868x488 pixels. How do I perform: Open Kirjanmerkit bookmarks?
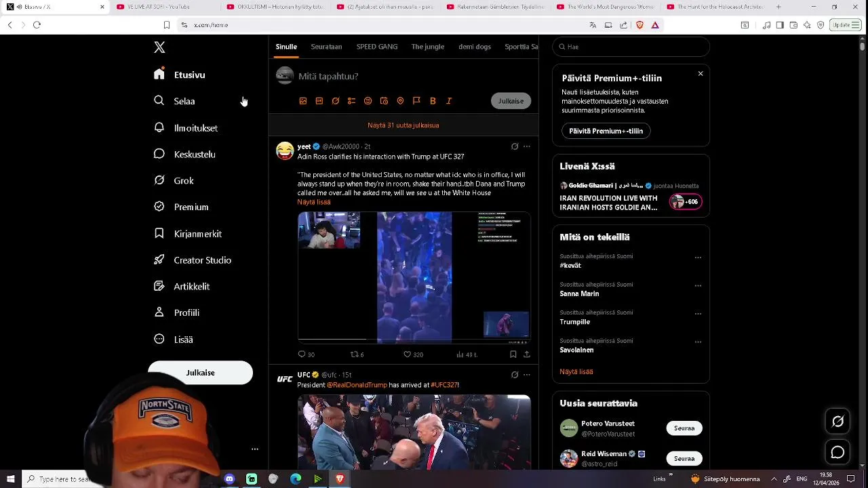(188, 233)
